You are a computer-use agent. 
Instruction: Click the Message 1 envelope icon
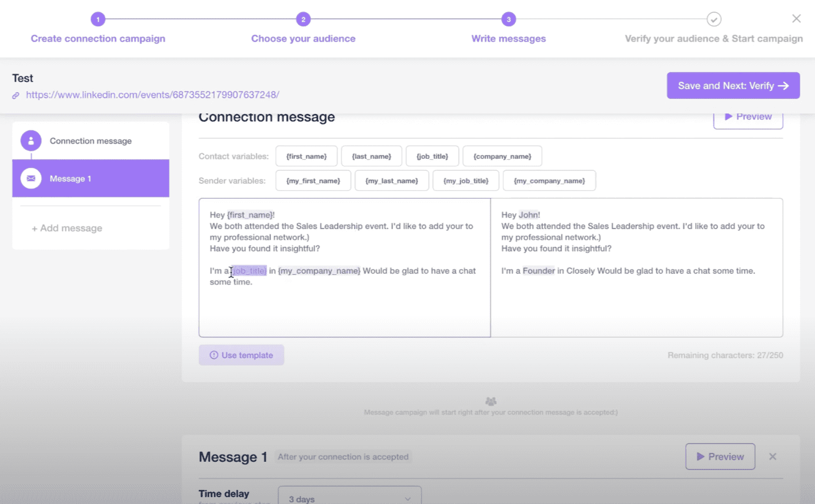pyautogui.click(x=31, y=178)
